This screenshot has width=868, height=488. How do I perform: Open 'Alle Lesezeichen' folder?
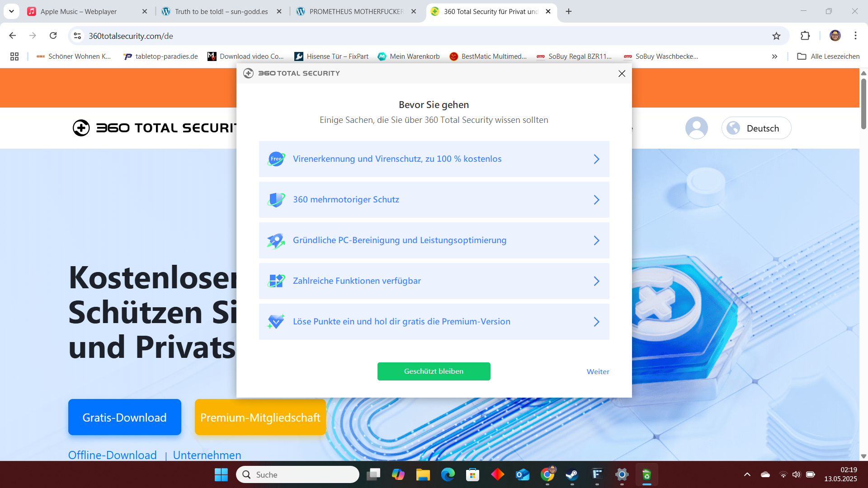click(829, 56)
